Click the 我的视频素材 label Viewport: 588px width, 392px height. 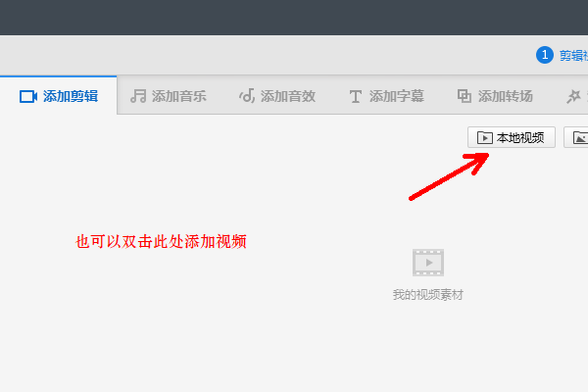click(428, 294)
